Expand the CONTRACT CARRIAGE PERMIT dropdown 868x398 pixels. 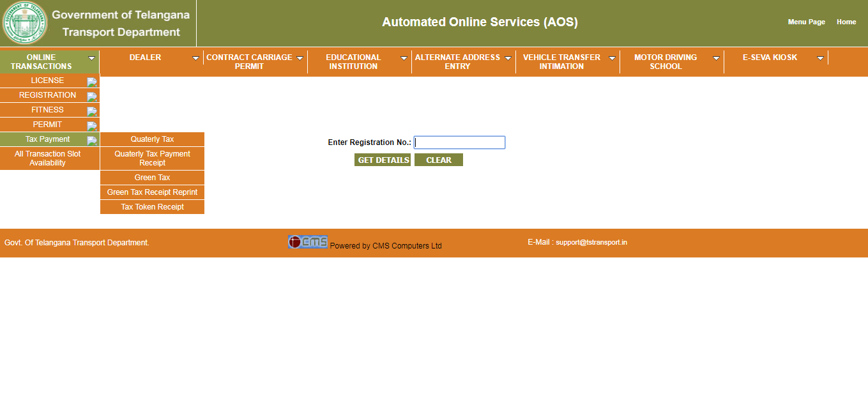click(x=300, y=58)
